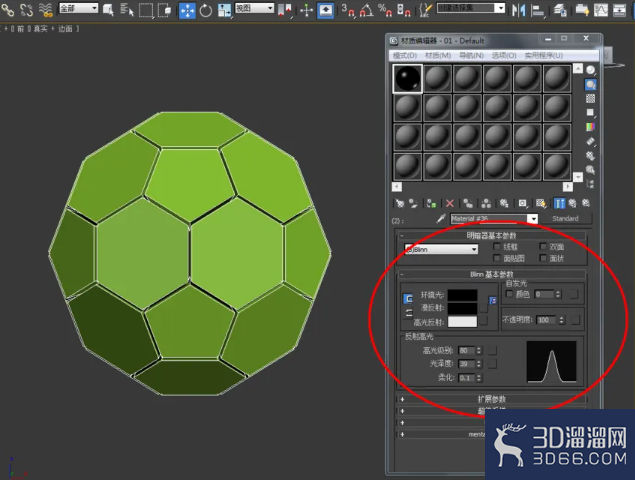The height and width of the screenshot is (480, 635).
Task: Click the map button beside 光泽度
Action: coord(492,364)
